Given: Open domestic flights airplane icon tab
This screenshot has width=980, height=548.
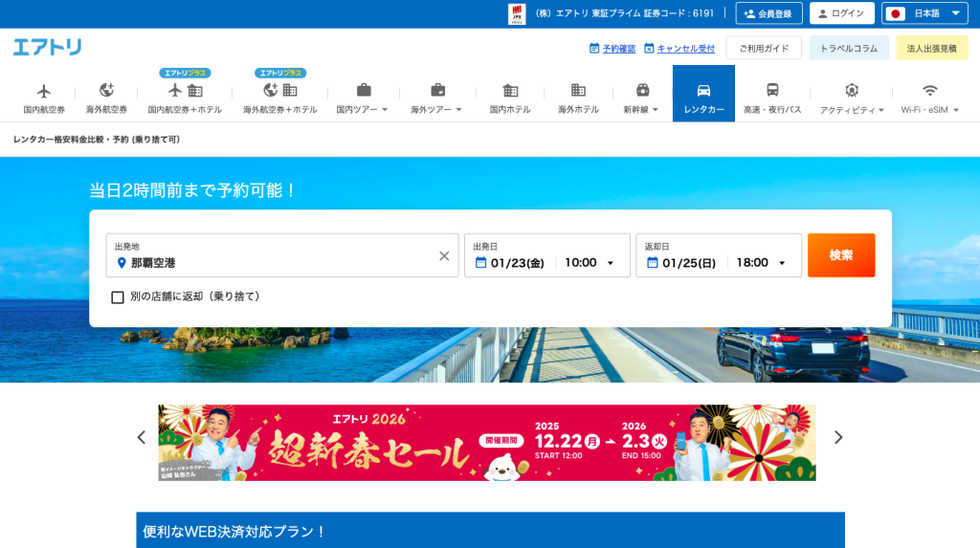Looking at the screenshot, I should [44, 91].
